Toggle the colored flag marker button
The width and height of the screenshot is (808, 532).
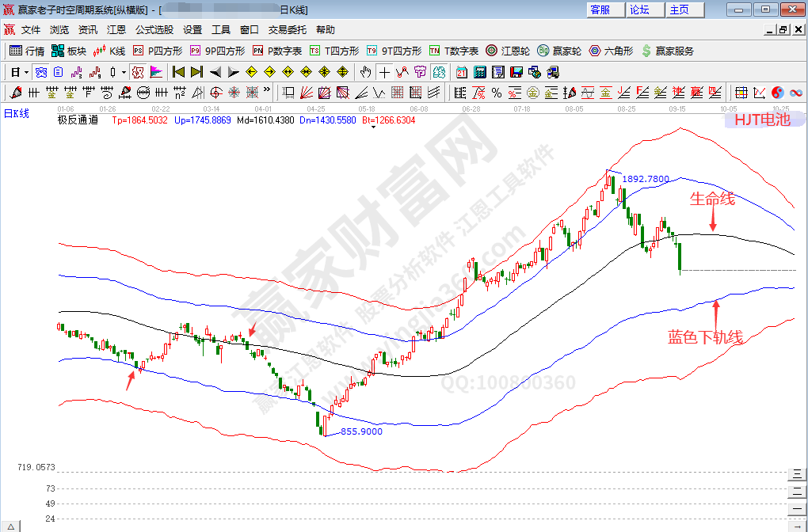(156, 72)
